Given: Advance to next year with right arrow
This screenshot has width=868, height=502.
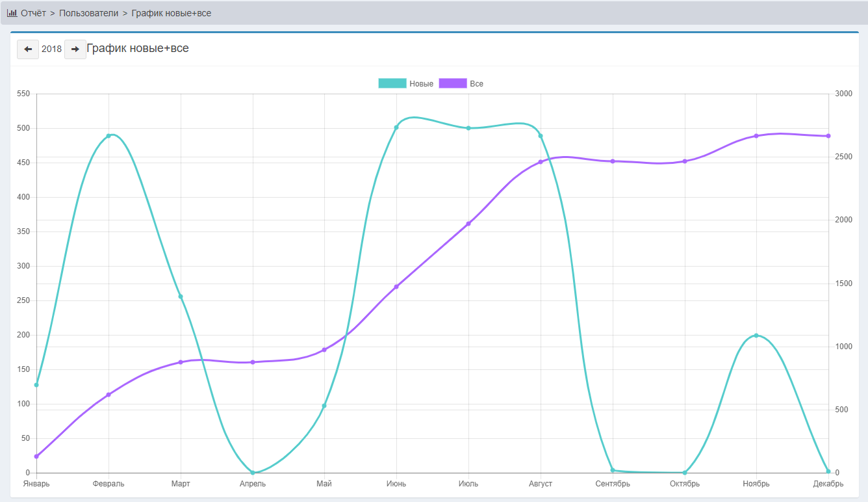Looking at the screenshot, I should (x=75, y=49).
